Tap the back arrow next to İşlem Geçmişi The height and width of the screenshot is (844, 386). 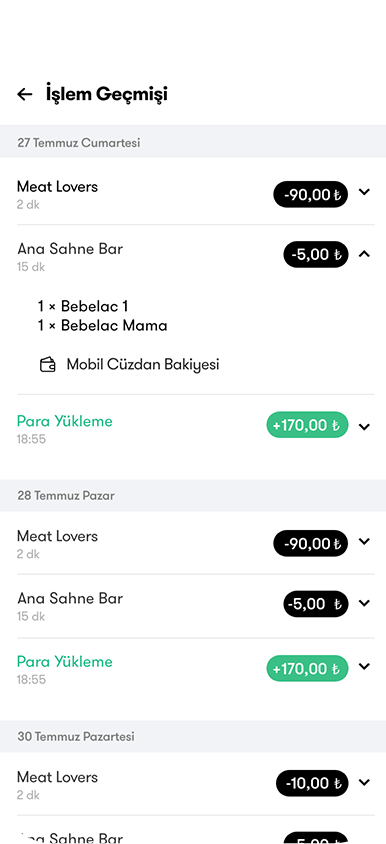(25, 94)
